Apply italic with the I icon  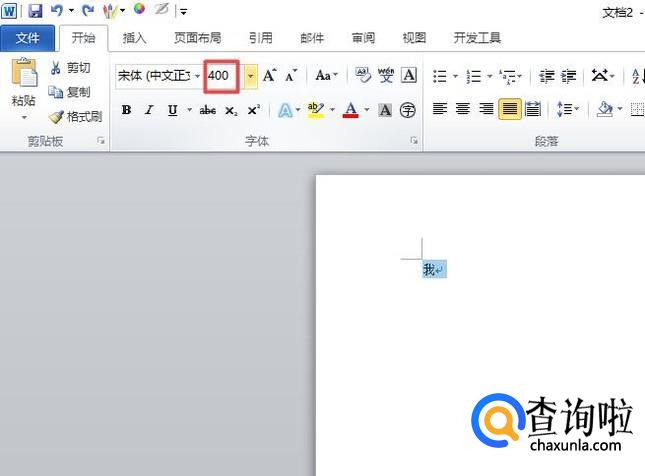pos(149,110)
